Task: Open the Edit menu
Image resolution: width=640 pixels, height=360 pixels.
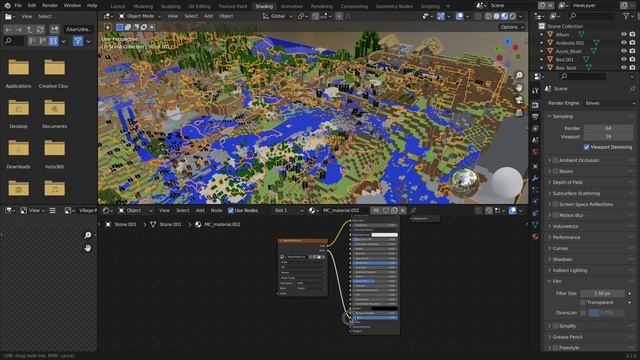Action: click(32, 6)
